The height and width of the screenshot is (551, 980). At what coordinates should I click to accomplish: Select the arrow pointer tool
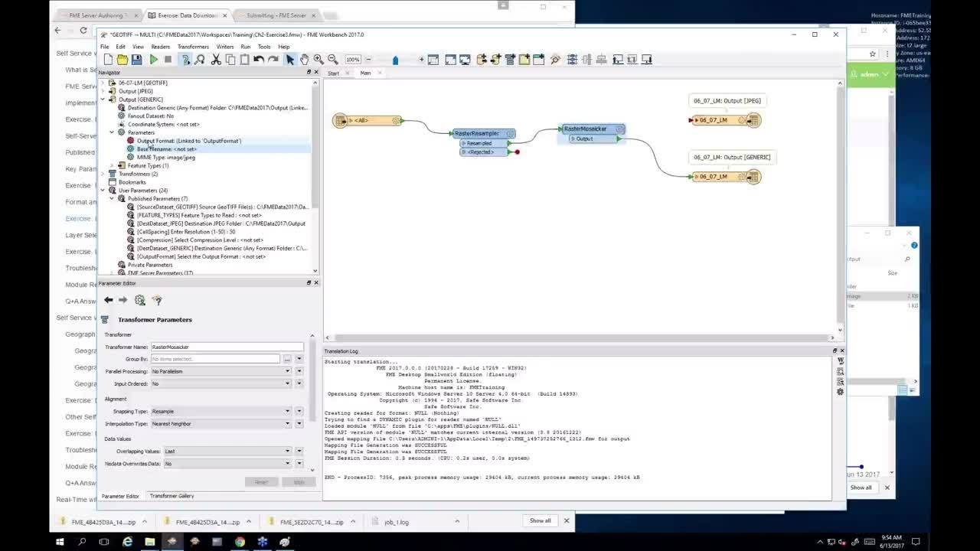(290, 60)
